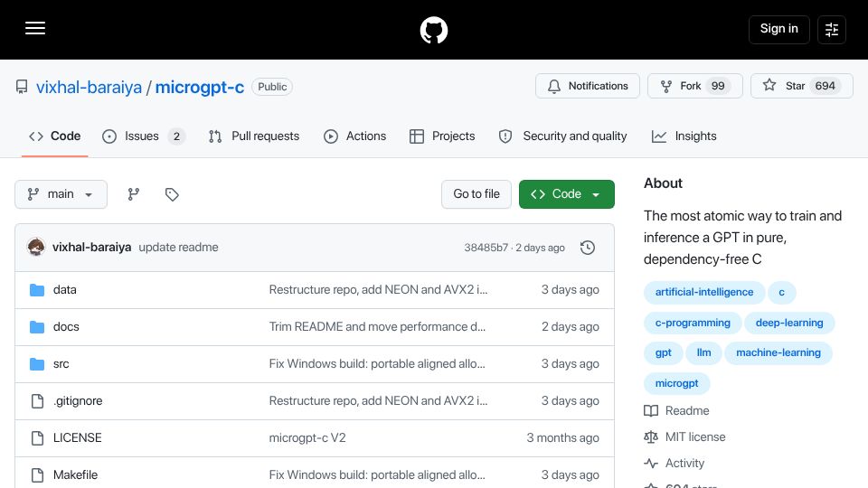Open src row 'Fix Windows build' commit
Screen dimensions: 868x488
(377, 364)
